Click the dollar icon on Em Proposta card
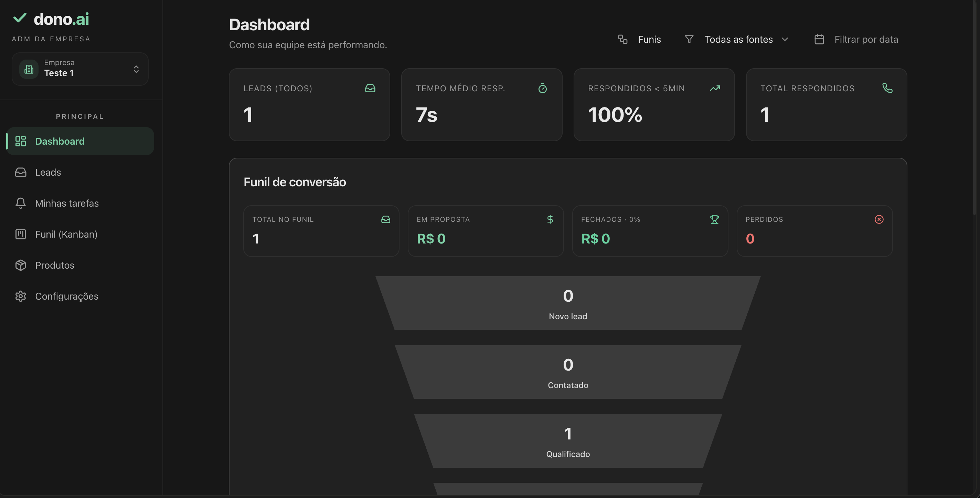This screenshot has width=980, height=498. (x=550, y=219)
